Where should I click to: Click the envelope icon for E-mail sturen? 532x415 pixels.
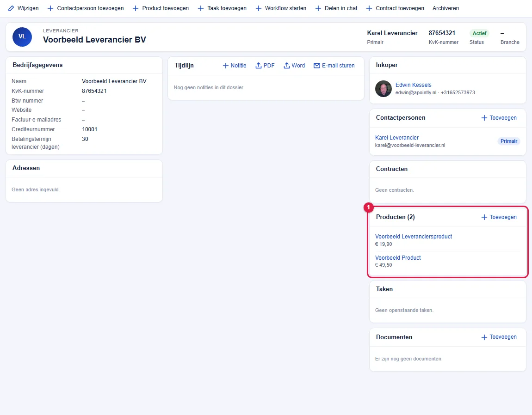pos(316,66)
